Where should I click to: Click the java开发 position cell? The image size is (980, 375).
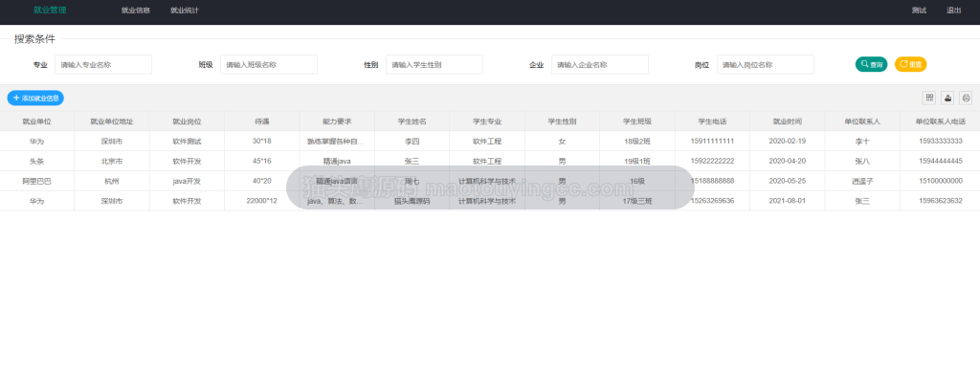tap(187, 181)
